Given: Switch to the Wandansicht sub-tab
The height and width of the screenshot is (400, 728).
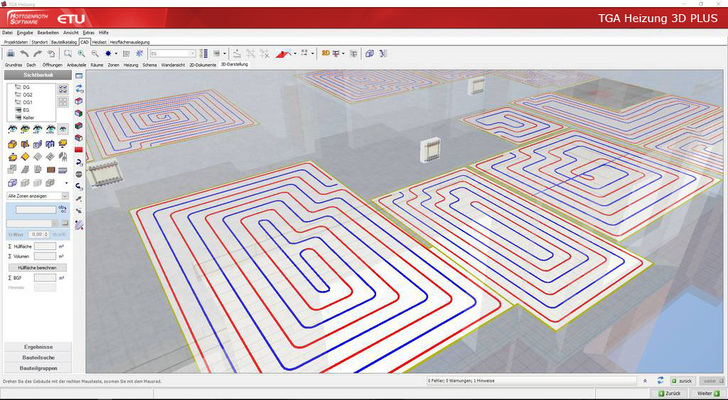Looking at the screenshot, I should tap(173, 65).
